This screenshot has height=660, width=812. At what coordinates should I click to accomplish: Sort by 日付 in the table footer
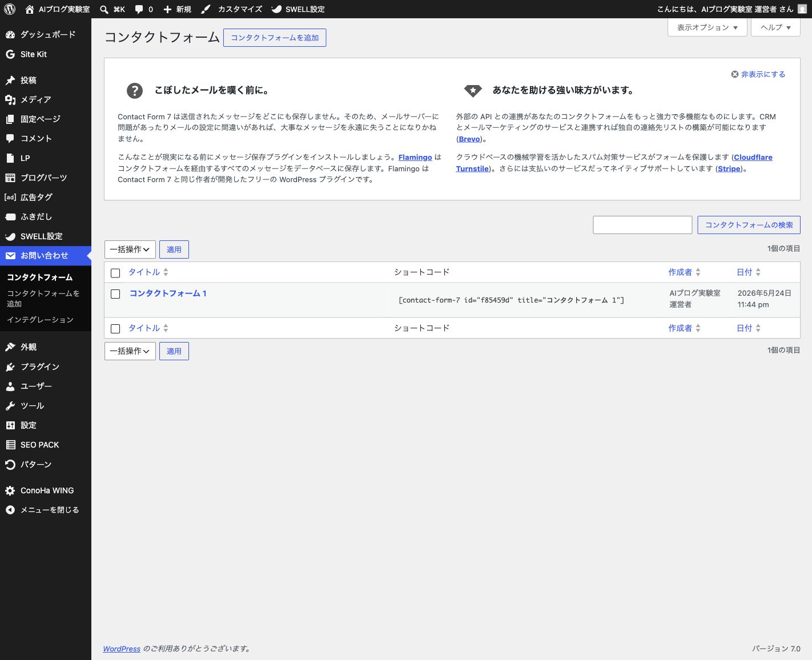tap(749, 328)
